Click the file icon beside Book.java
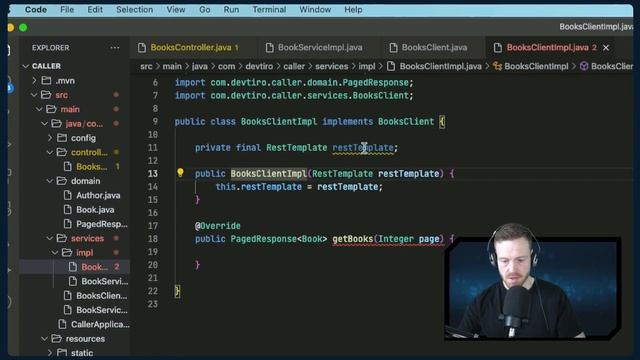 (x=68, y=209)
